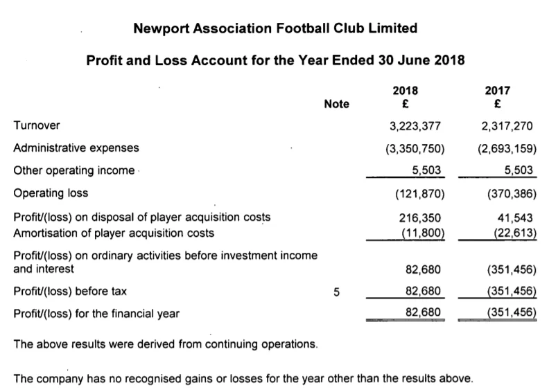Click the Newport Association Football Club Limited title
549x392 pixels.
point(275,28)
